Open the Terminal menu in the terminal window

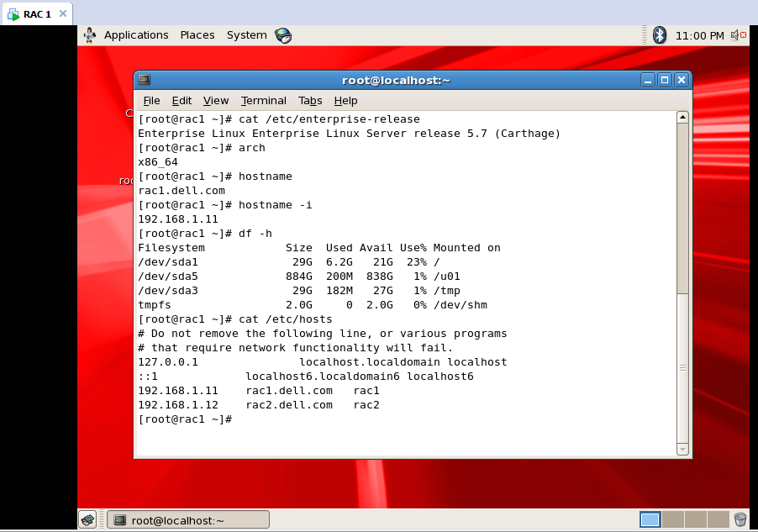263,100
